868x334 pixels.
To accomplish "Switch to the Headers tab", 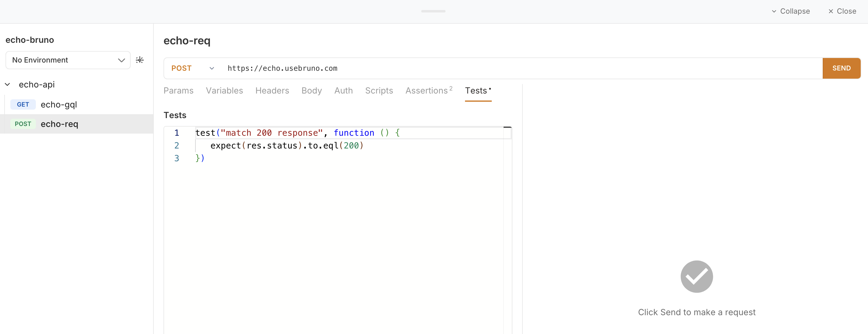I will point(272,90).
